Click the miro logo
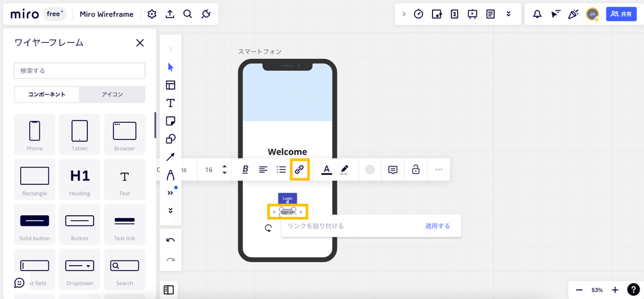 24,14
